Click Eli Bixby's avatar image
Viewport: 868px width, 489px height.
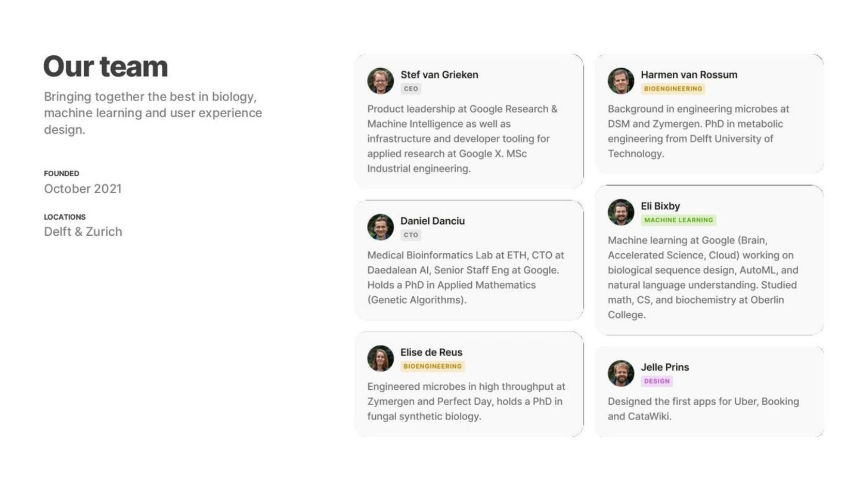pos(621,212)
